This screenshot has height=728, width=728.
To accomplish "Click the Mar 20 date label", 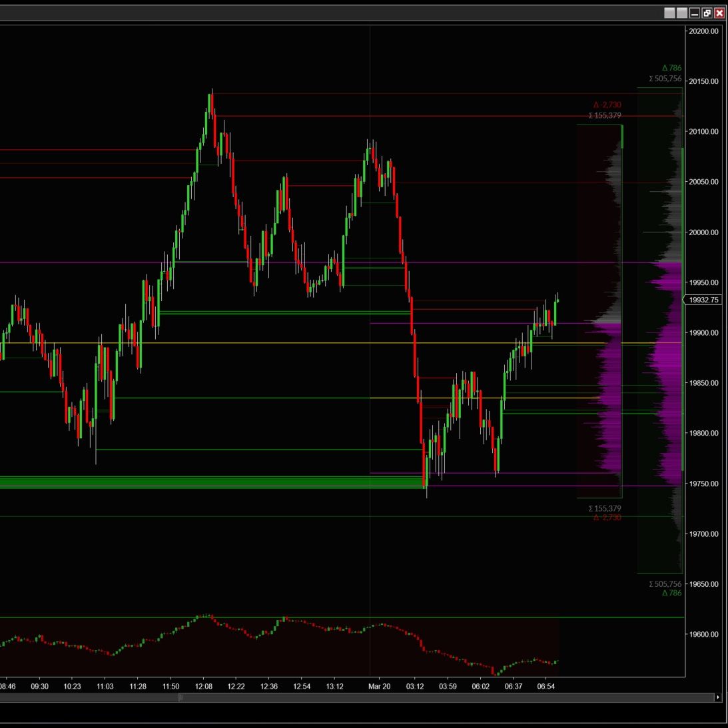I will (380, 686).
